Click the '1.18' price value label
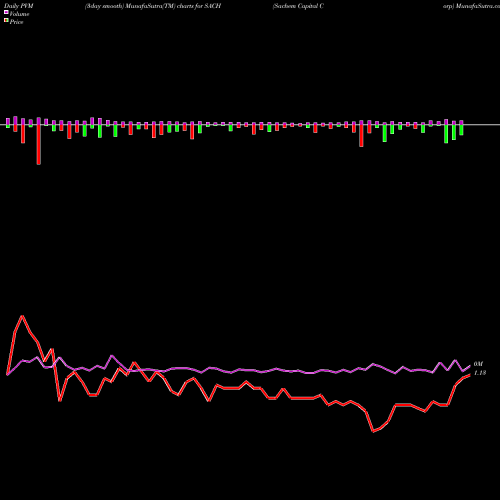The width and height of the screenshot is (500, 500). tap(480, 373)
